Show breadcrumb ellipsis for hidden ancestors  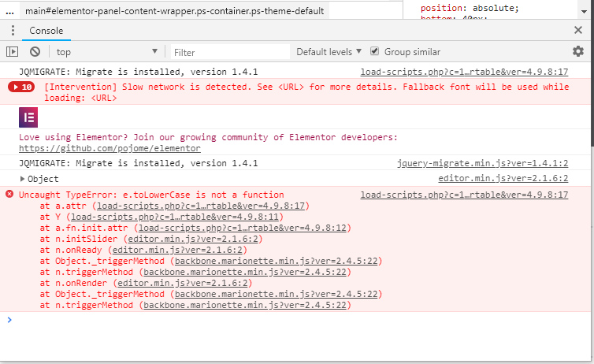coord(10,11)
